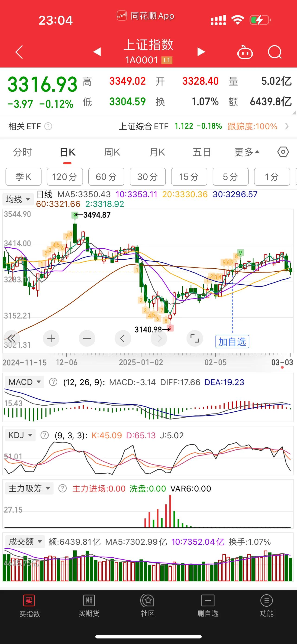Open 买期货 in bottom bar
Screen dimensions: 297x644
pos(89,606)
